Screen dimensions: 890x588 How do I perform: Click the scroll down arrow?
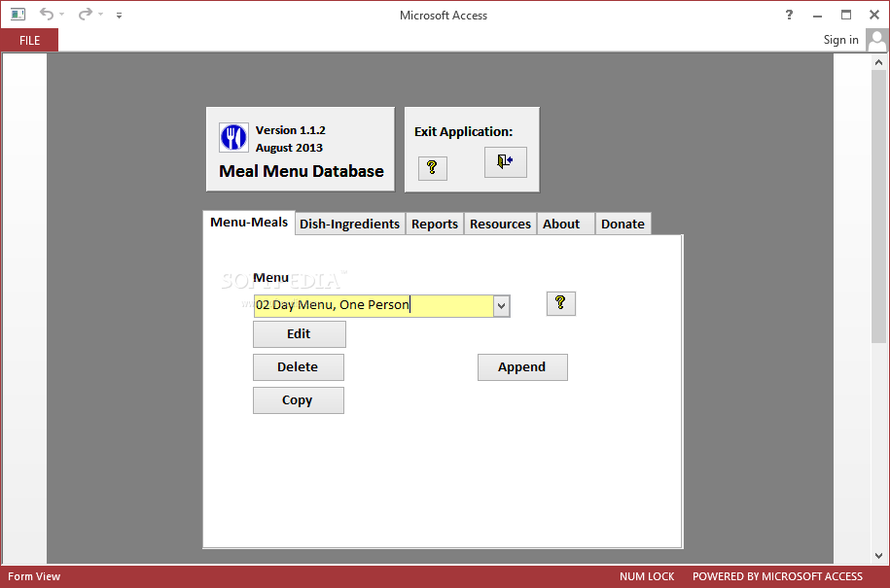click(878, 556)
